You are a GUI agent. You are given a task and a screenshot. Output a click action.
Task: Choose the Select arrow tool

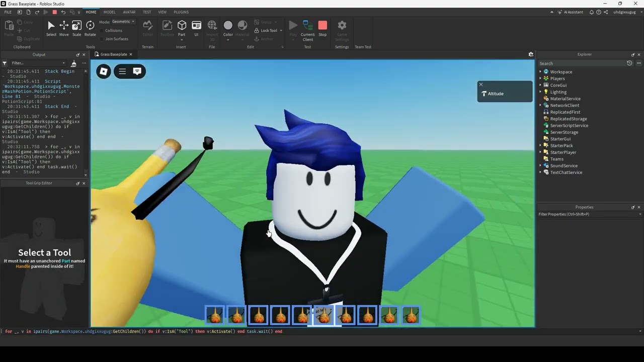point(51,28)
